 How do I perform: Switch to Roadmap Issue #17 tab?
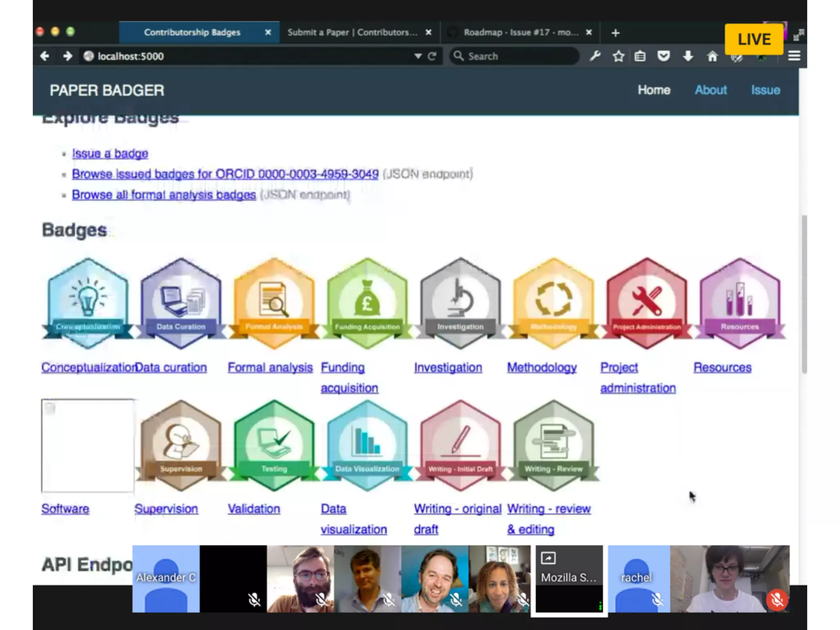[520, 32]
